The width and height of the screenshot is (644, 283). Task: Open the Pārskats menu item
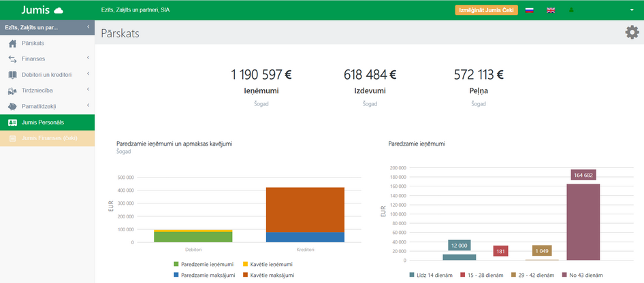coord(47,43)
